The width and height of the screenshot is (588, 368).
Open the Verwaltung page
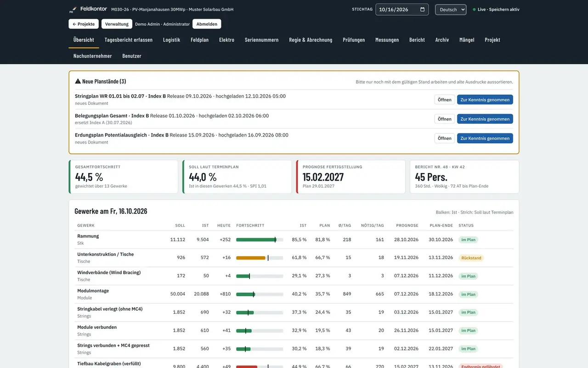coord(117,24)
